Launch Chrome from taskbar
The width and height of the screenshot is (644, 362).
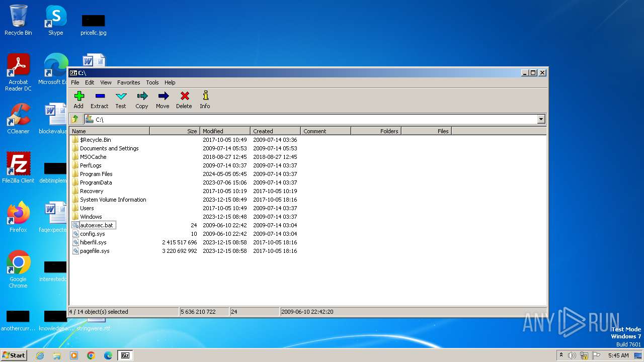tap(91, 355)
